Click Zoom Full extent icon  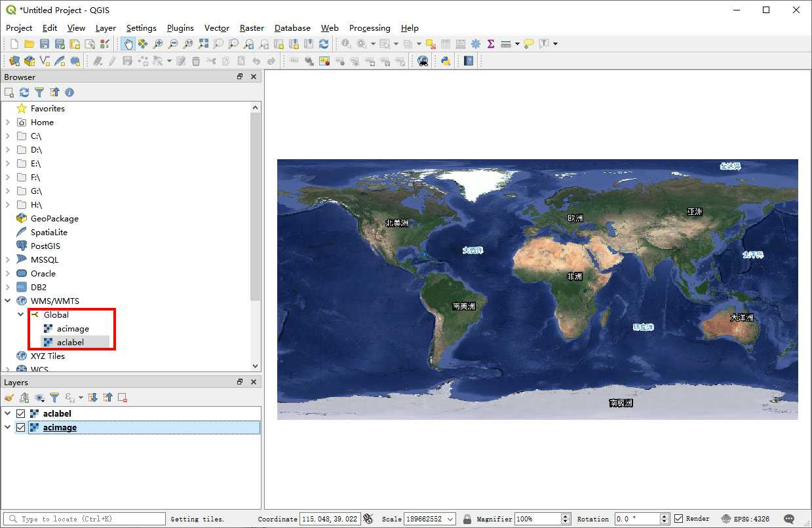[x=203, y=44]
